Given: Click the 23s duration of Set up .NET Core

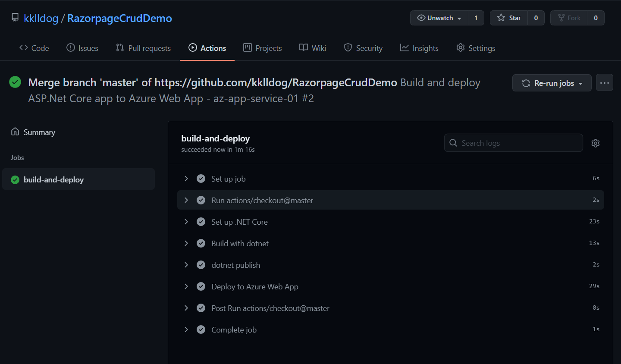Looking at the screenshot, I should click(594, 221).
